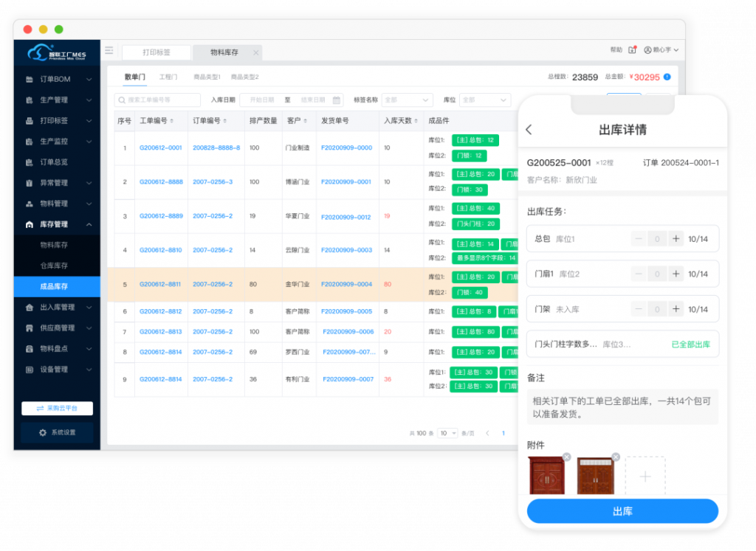Viewport: 756px width, 551px height.
Task: Decrease 门扇1 quantity with minus button
Action: (639, 274)
